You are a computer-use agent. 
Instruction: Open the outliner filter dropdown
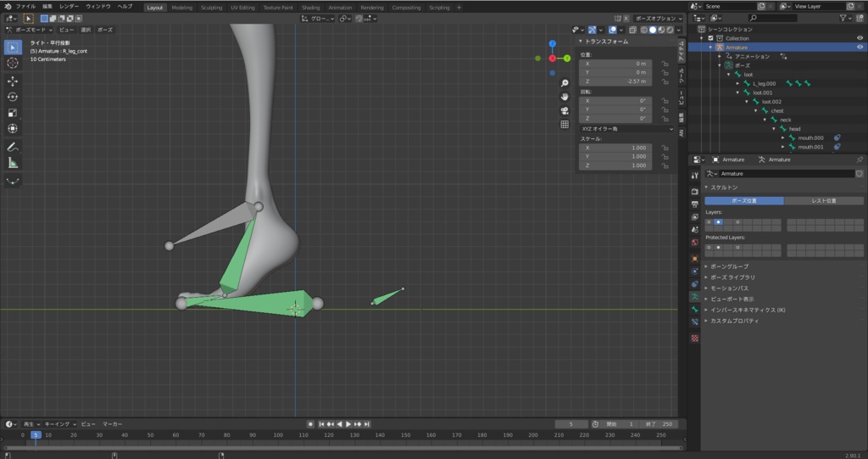click(846, 19)
